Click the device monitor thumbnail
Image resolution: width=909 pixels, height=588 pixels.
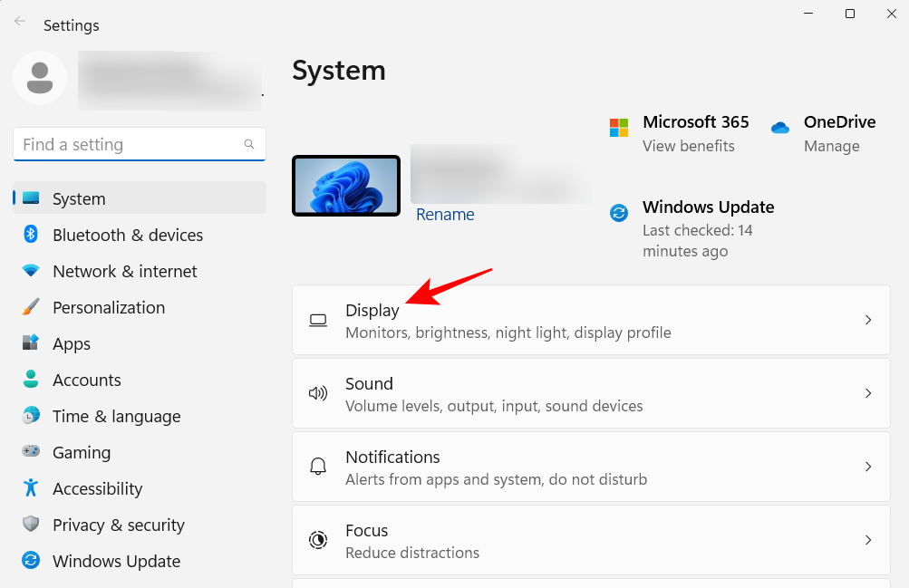coord(346,185)
